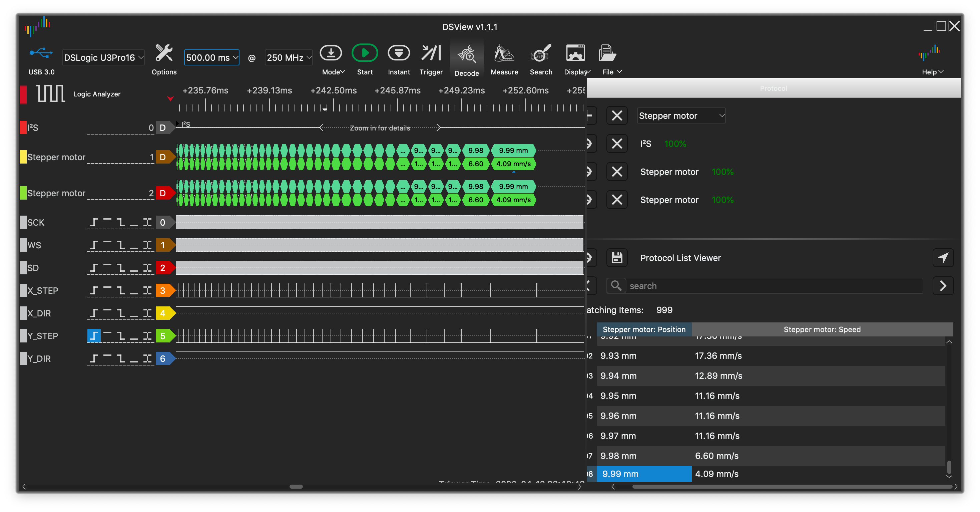Set high level trigger for SCK
The width and height of the screenshot is (980, 512).
[107, 222]
